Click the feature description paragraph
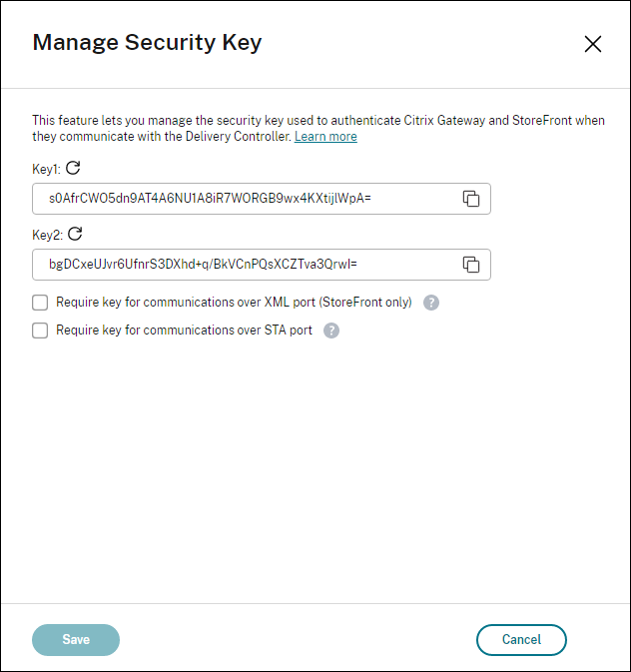Screen dimensions: 631x672 pos(300,121)
